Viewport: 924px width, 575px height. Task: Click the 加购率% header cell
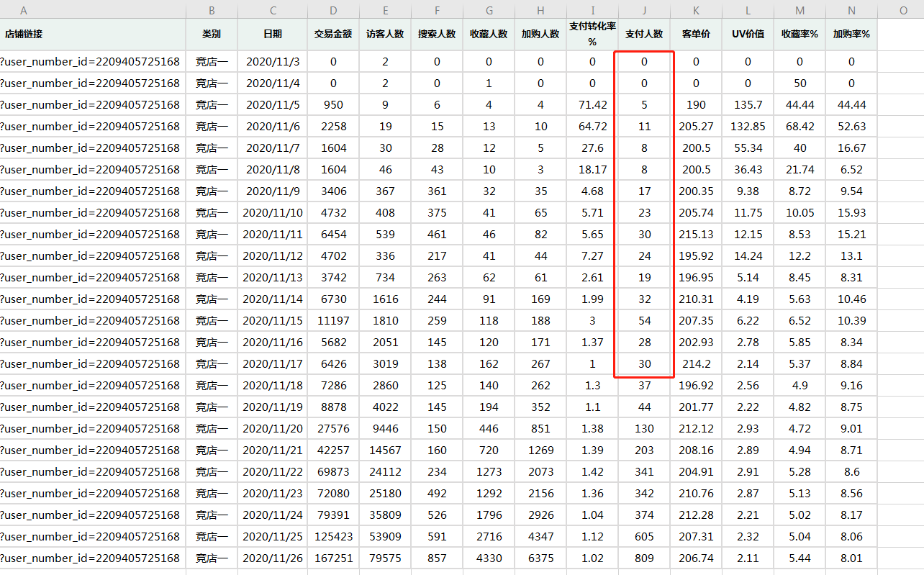click(851, 34)
